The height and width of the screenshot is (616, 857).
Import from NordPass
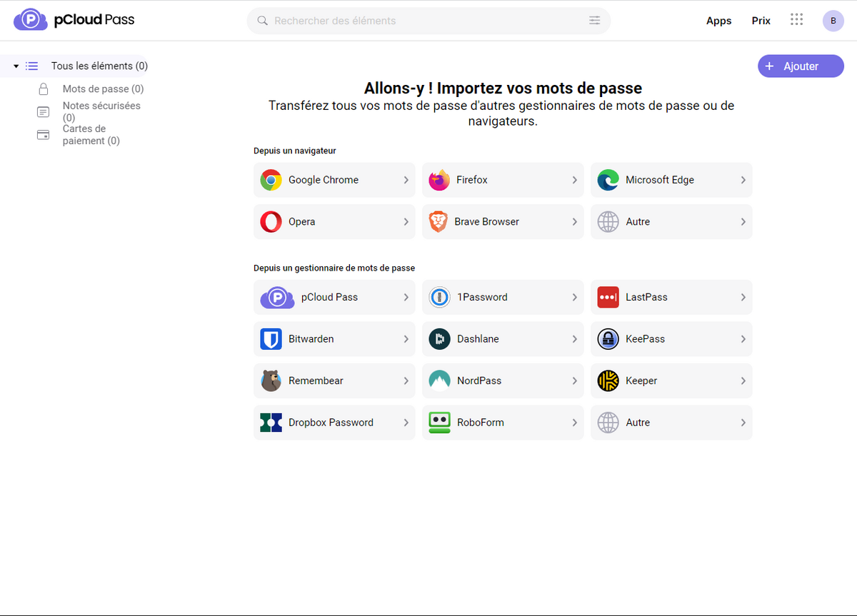[503, 380]
